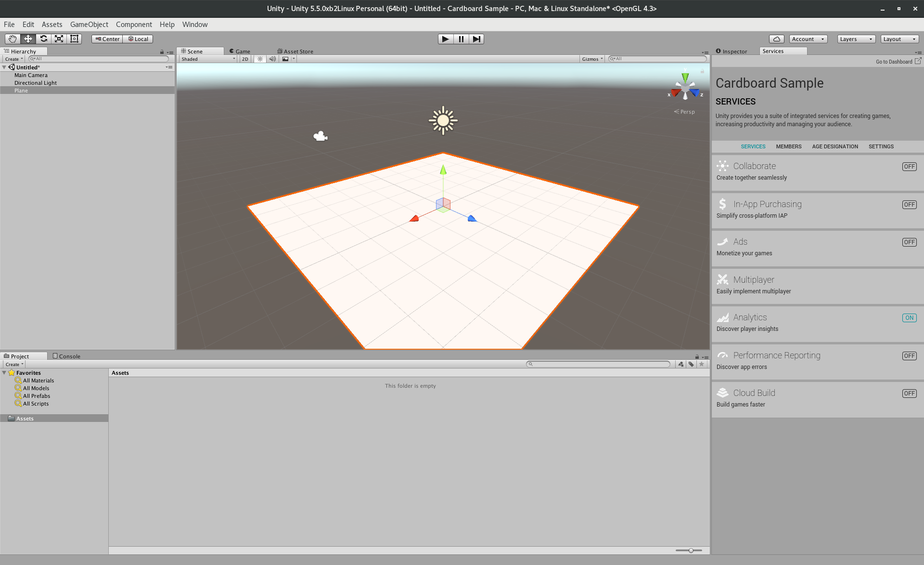
Task: Collapse the Untitled scene in Hierarchy
Action: [x=4, y=67]
